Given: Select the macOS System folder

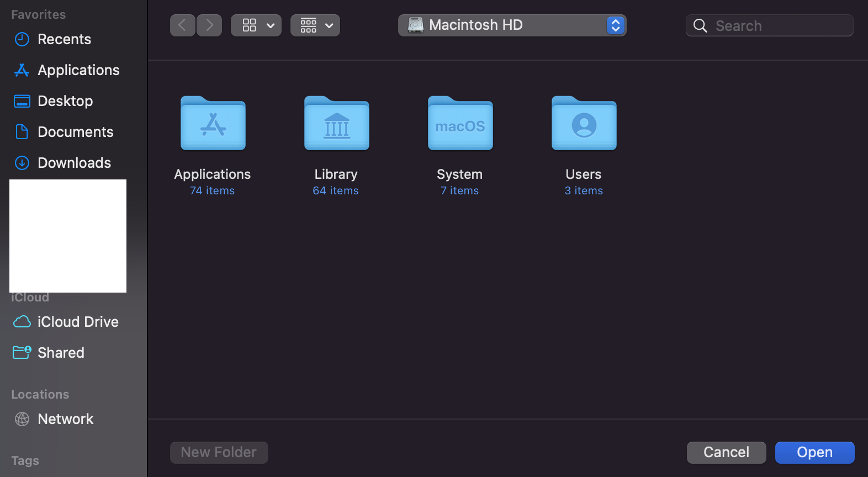Looking at the screenshot, I should 460,124.
